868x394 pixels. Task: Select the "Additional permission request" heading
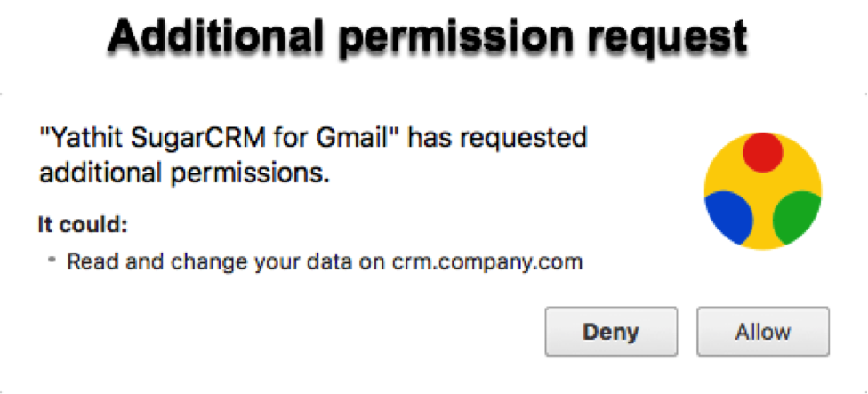428,37
